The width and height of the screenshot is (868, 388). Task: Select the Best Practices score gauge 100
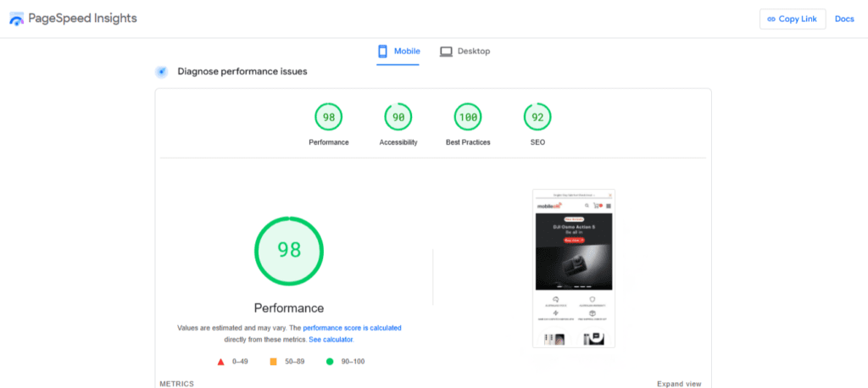pos(468,117)
